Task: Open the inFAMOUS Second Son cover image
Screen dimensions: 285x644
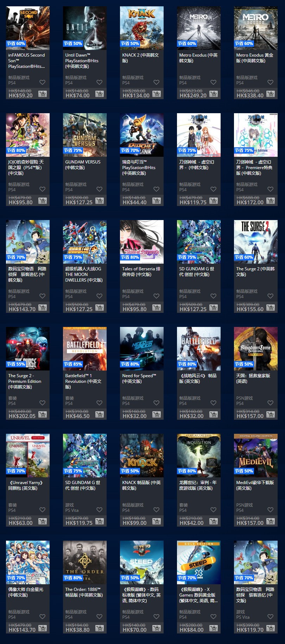Action: click(28, 28)
